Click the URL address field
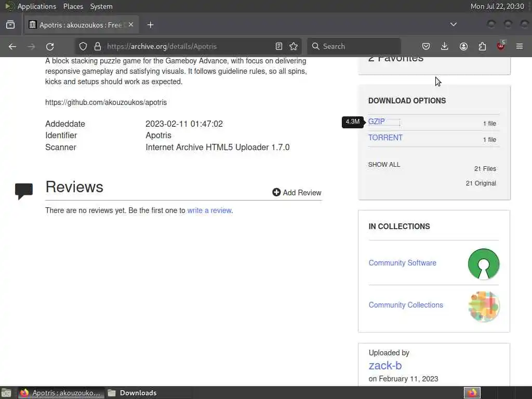532x399 pixels. [188, 46]
